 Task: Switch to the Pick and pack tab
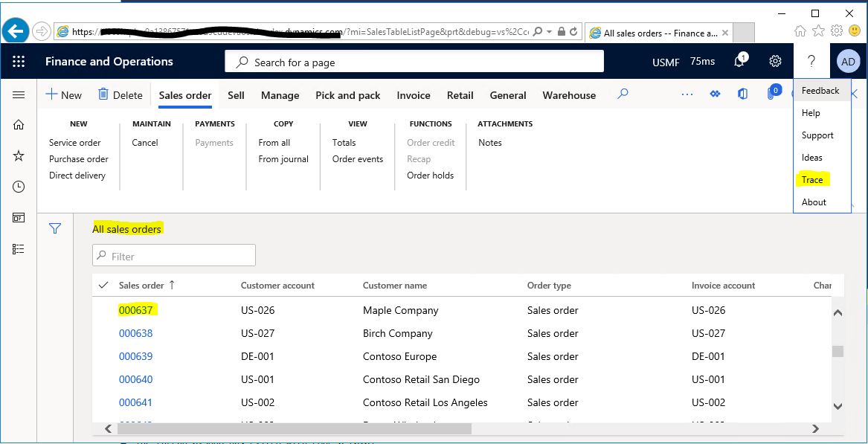pos(347,95)
